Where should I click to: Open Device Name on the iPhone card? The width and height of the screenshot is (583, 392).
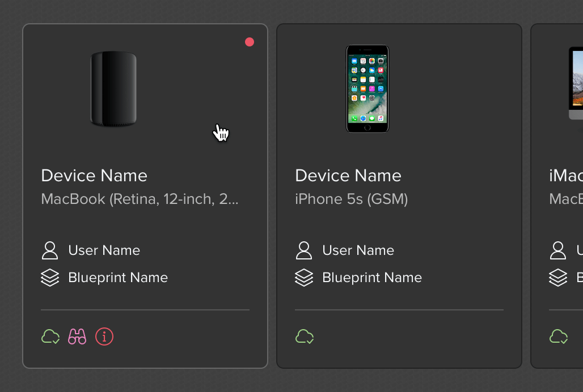(348, 176)
